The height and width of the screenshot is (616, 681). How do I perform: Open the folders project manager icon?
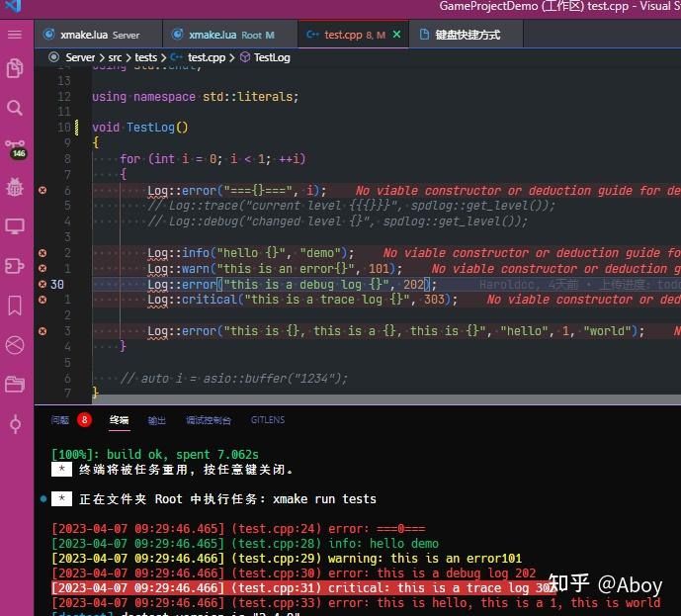click(15, 384)
